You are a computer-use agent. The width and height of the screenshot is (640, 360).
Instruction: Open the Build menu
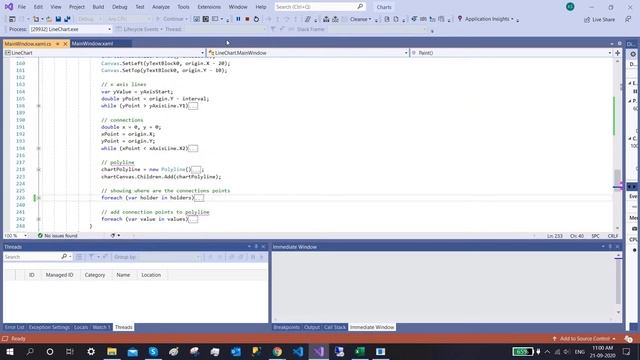click(x=98, y=7)
